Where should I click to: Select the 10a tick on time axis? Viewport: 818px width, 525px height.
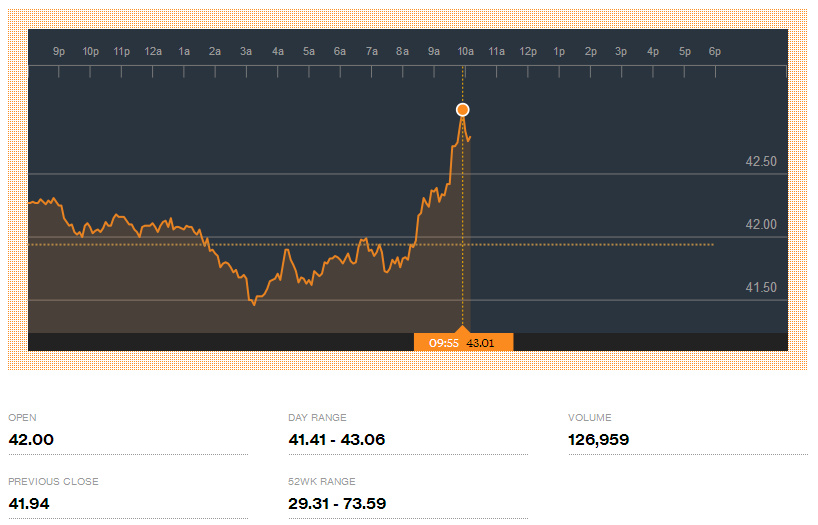(465, 51)
